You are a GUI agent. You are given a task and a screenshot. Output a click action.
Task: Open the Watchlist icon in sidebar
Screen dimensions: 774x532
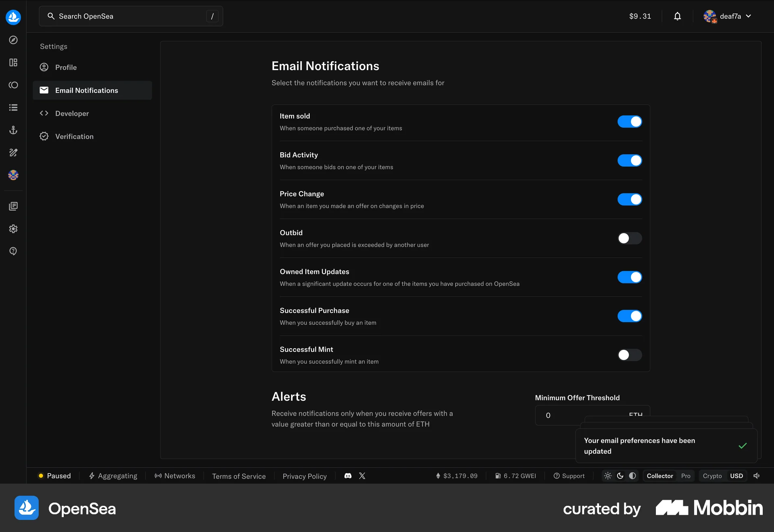pos(13,85)
